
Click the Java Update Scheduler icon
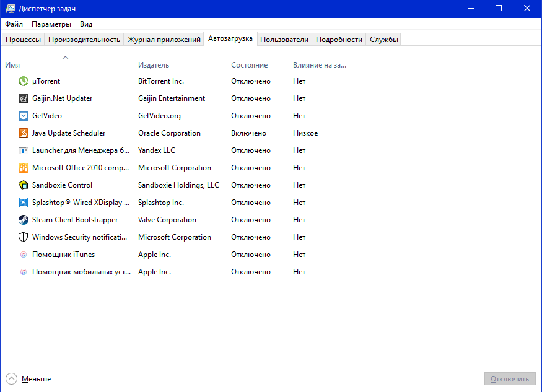(23, 133)
